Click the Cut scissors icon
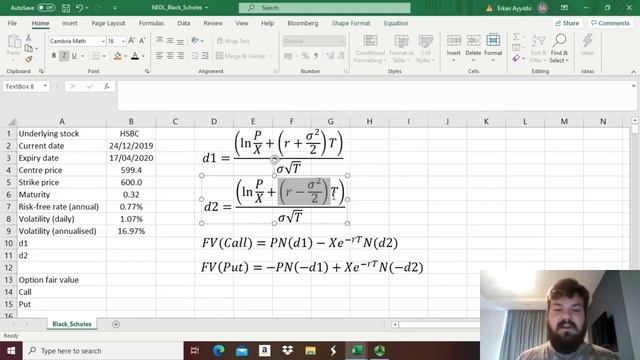 (29, 38)
